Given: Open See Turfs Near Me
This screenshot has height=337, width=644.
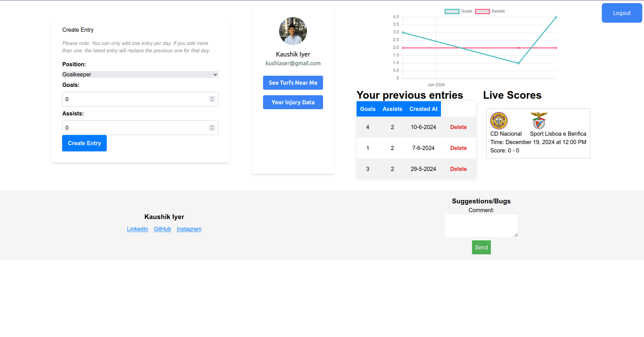Looking at the screenshot, I should click(x=293, y=83).
